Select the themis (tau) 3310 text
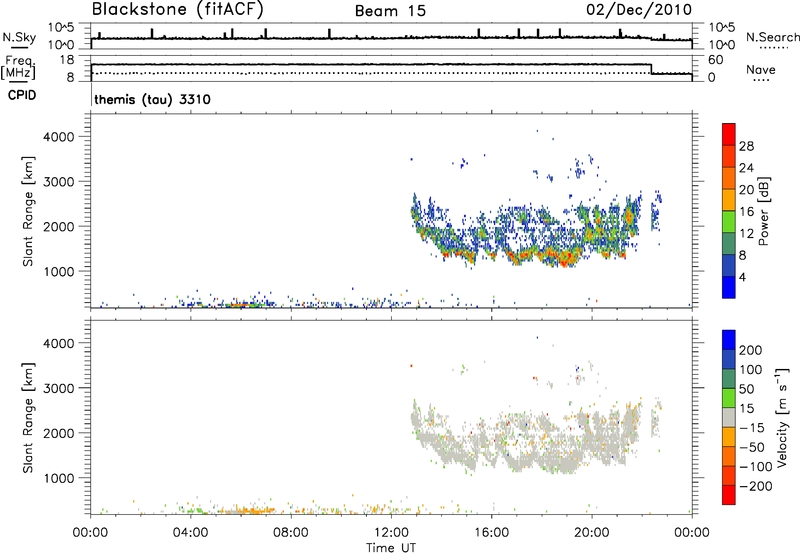Viewport: 800px width, 554px height. 153,99
